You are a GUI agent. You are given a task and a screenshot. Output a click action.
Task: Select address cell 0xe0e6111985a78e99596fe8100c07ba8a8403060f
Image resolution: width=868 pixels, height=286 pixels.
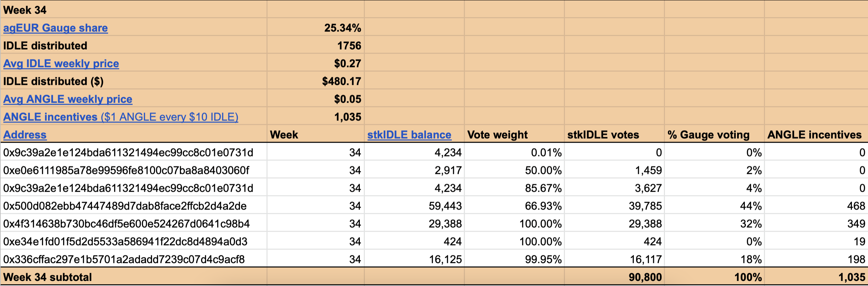134,170
